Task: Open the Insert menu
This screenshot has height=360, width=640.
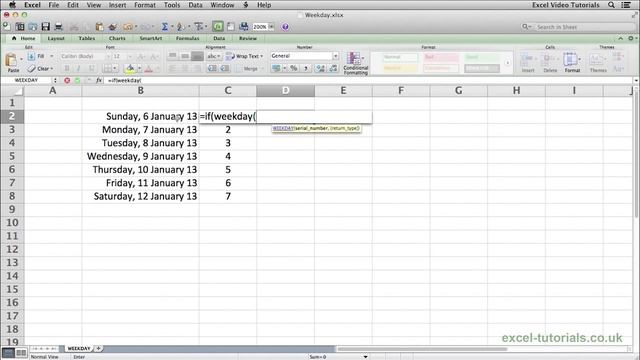Action: (x=117, y=5)
